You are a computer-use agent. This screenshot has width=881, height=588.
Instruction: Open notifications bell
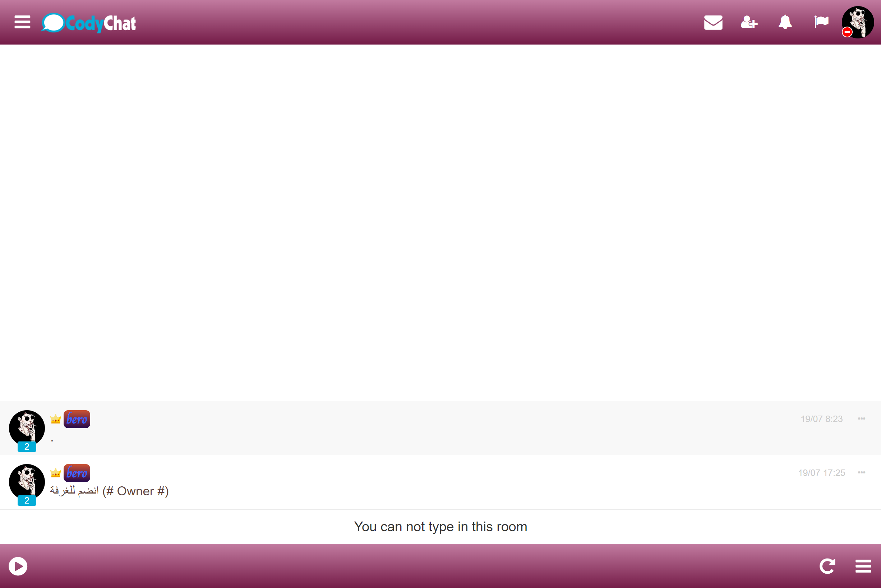coord(785,22)
